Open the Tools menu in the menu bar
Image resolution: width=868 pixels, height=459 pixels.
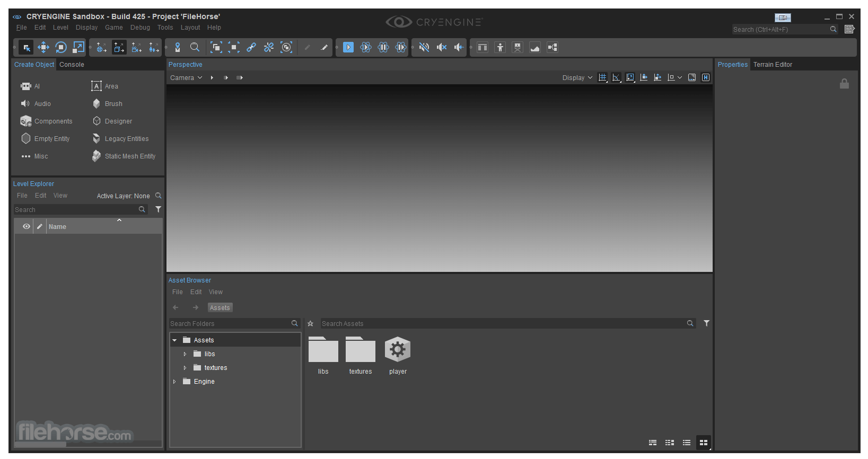165,28
